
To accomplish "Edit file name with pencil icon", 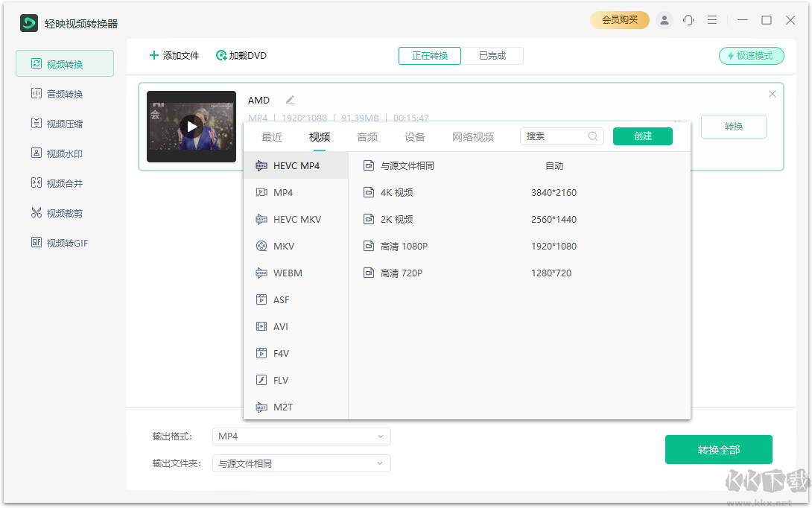I will (x=291, y=100).
